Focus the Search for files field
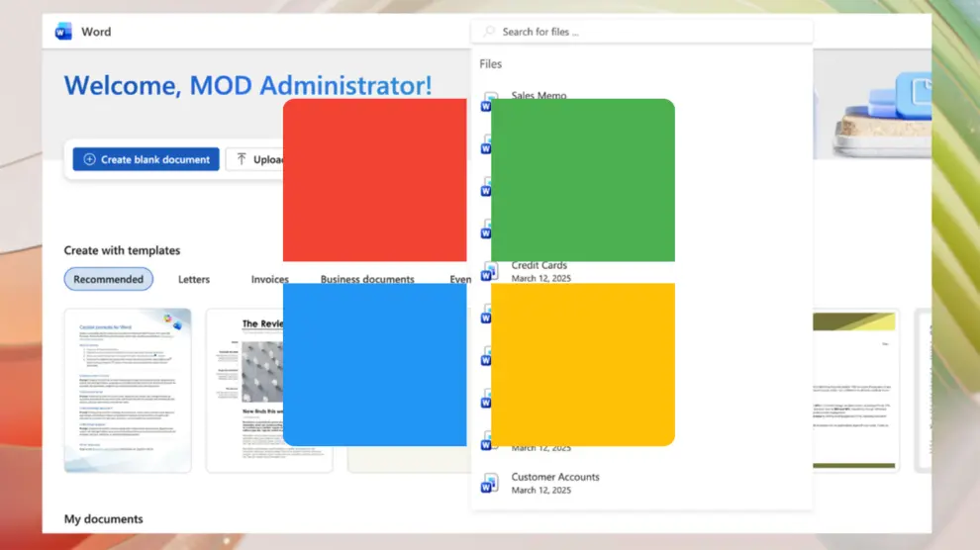Screen dimensions: 980x550 click(643, 32)
